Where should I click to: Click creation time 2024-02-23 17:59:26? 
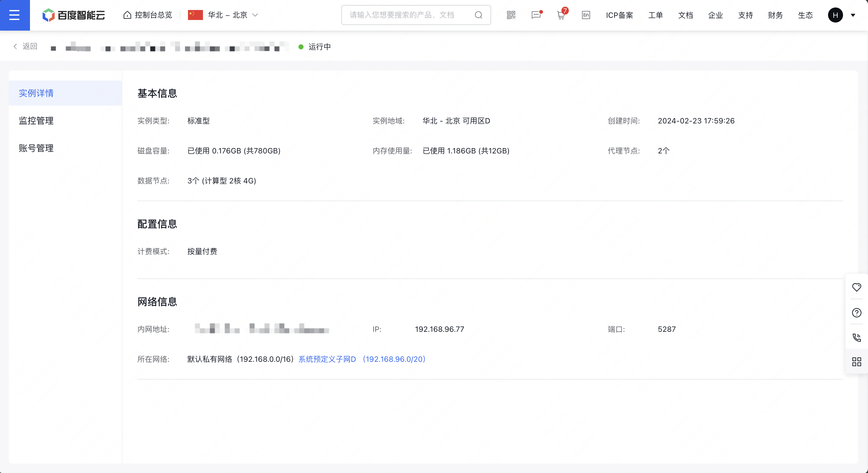696,121
